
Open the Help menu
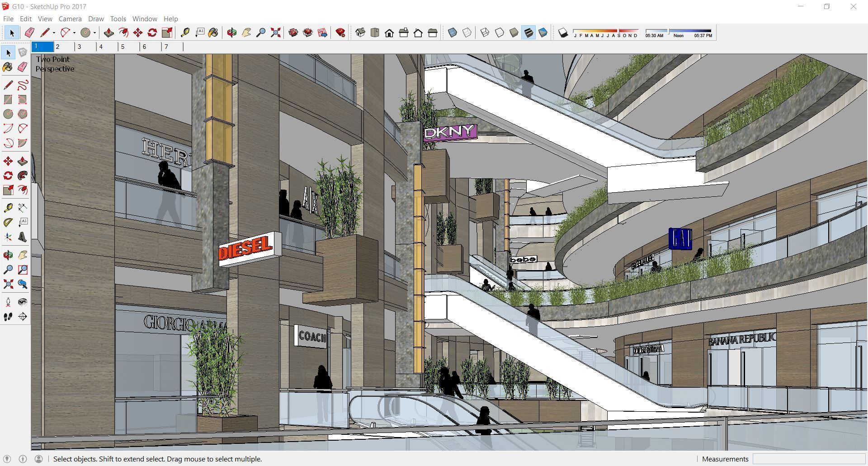pyautogui.click(x=170, y=19)
